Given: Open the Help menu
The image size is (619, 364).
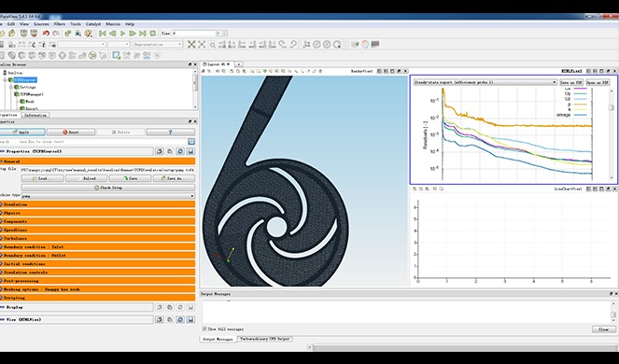Looking at the screenshot, I should tap(130, 24).
